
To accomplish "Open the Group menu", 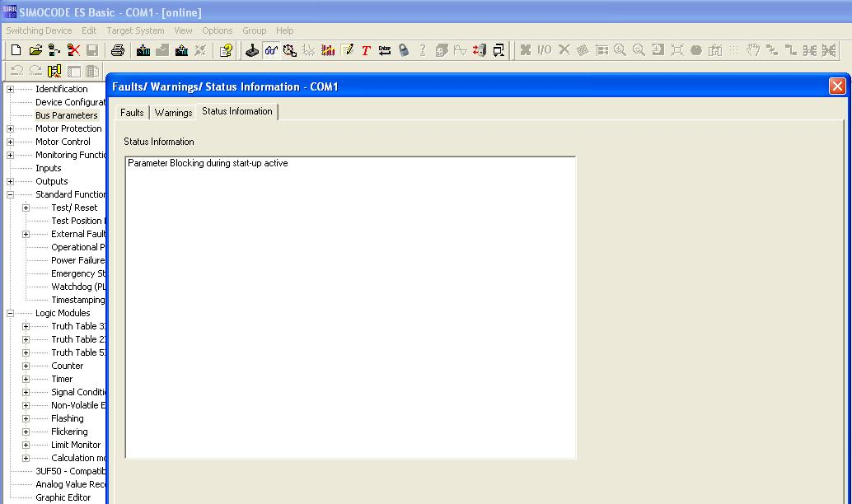I will pos(255,31).
